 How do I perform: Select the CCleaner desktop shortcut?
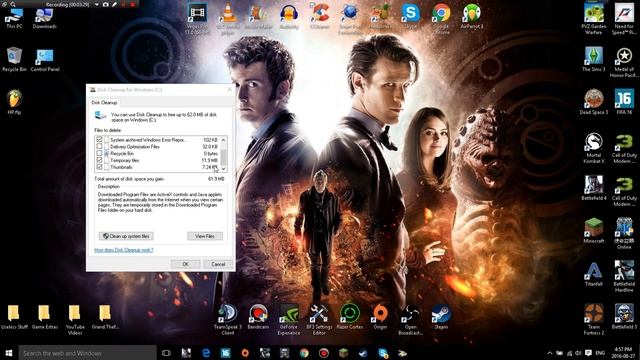pos(319,17)
